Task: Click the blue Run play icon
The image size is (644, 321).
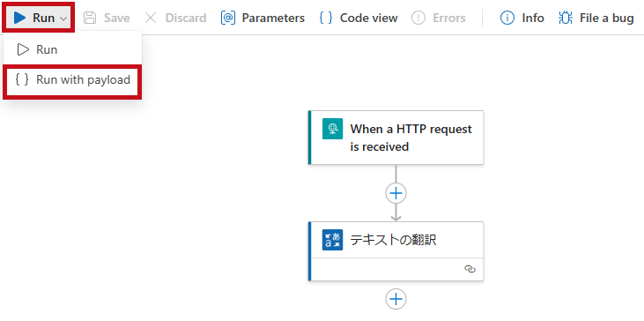Action: click(x=19, y=18)
